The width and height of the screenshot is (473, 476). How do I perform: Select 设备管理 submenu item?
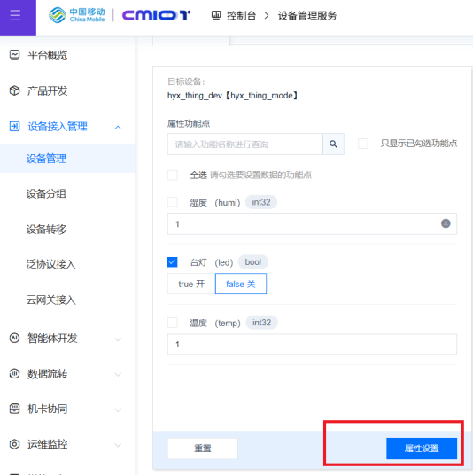(x=67, y=159)
